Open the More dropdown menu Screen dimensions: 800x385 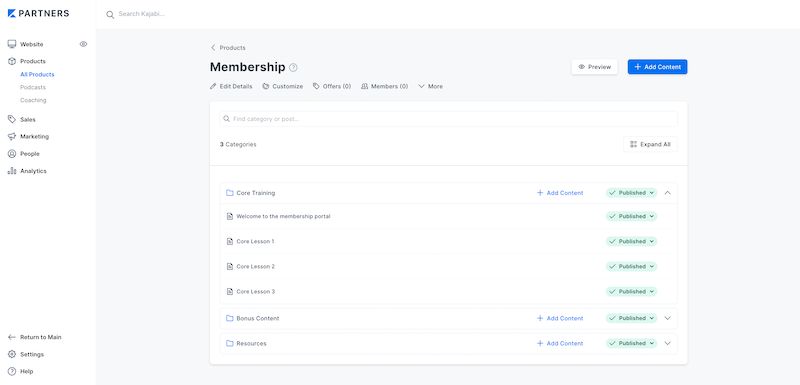431,86
